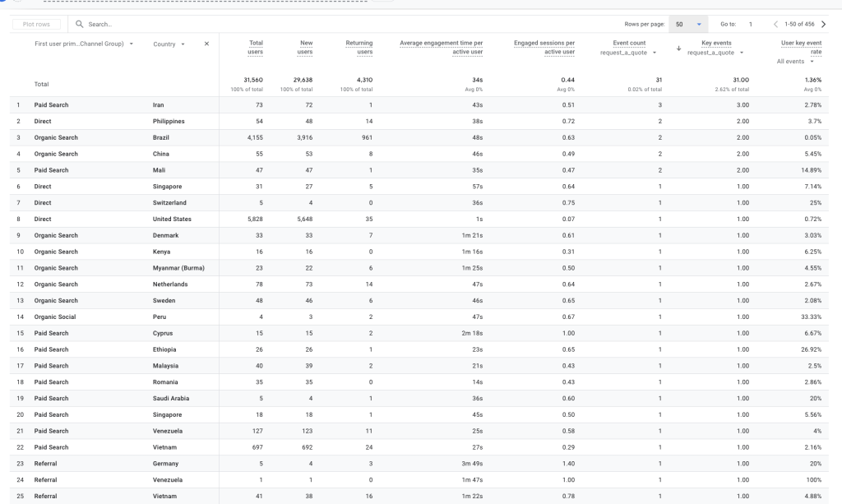The width and height of the screenshot is (842, 504).
Task: Click the search magnifier icon
Action: click(x=80, y=25)
